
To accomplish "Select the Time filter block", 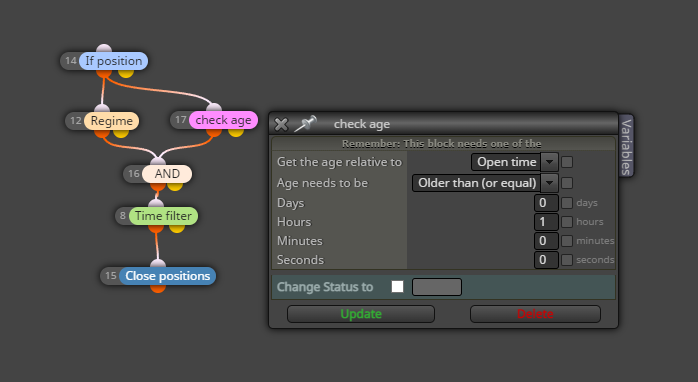I will pos(163,216).
